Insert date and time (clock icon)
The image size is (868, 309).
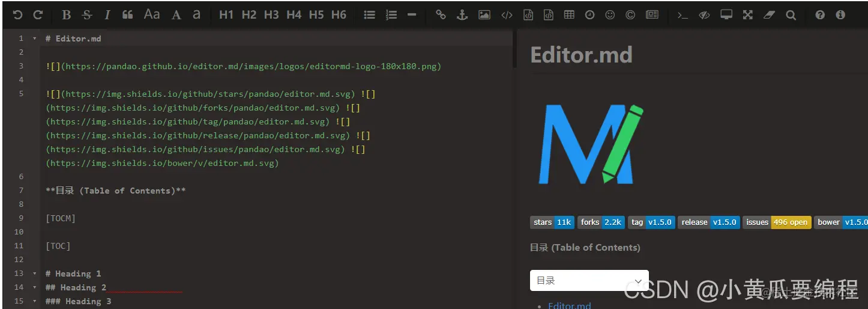pyautogui.click(x=589, y=15)
